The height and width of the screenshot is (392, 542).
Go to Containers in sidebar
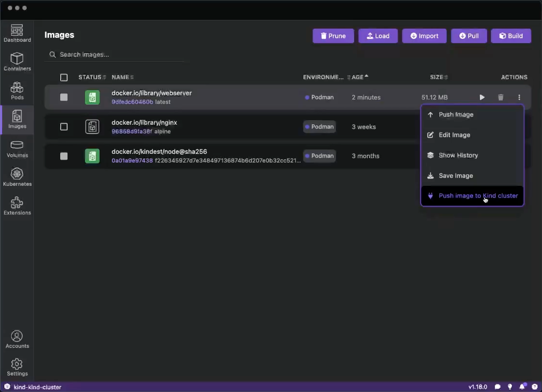tap(17, 62)
